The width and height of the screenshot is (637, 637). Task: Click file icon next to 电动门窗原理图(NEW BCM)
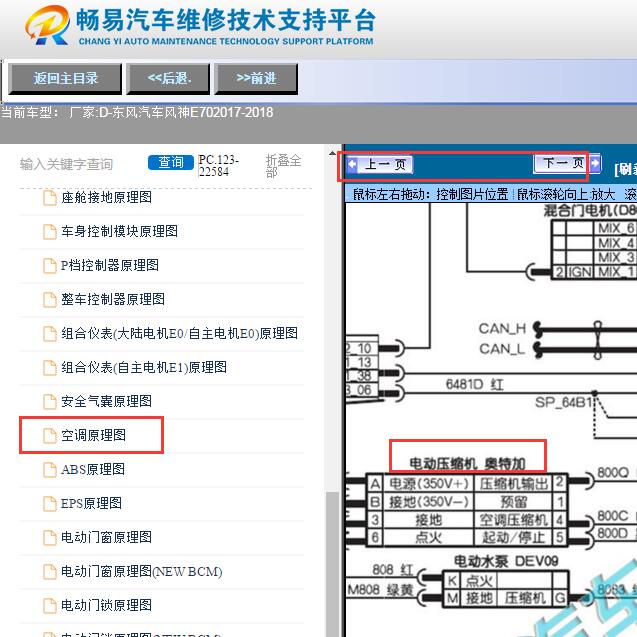[50, 572]
